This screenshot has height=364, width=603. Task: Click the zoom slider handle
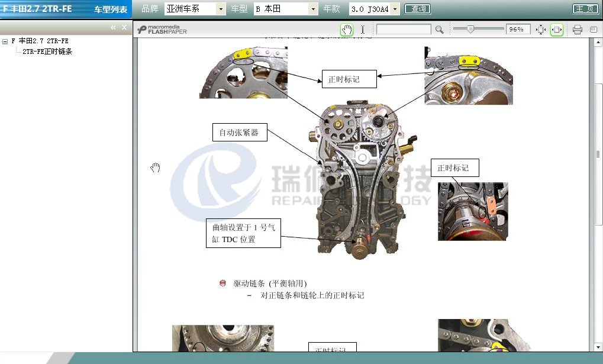point(470,29)
